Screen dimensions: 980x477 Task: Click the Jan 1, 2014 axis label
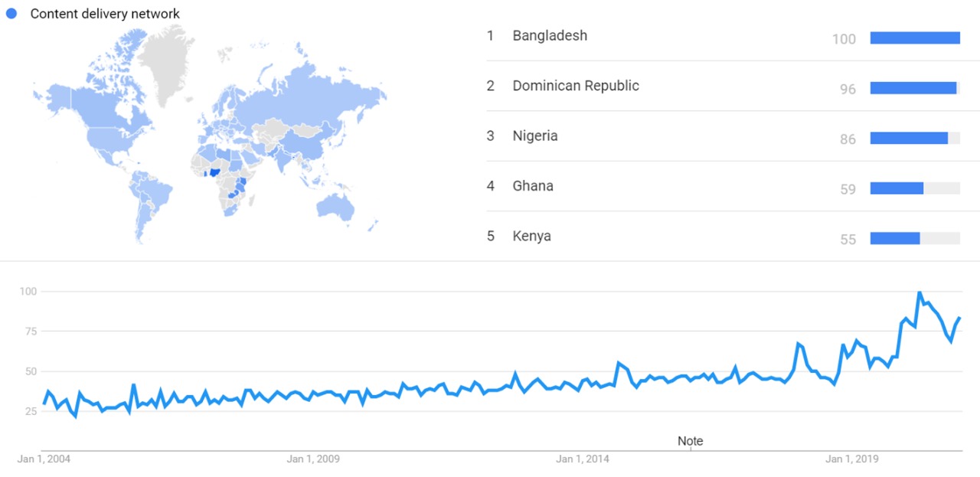coord(582,459)
